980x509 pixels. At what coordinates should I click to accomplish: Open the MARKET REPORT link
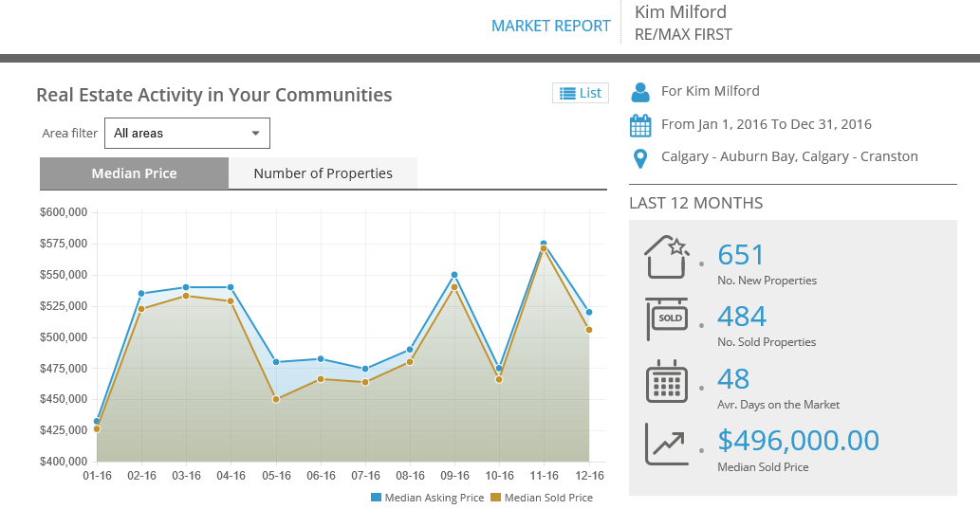coord(550,26)
